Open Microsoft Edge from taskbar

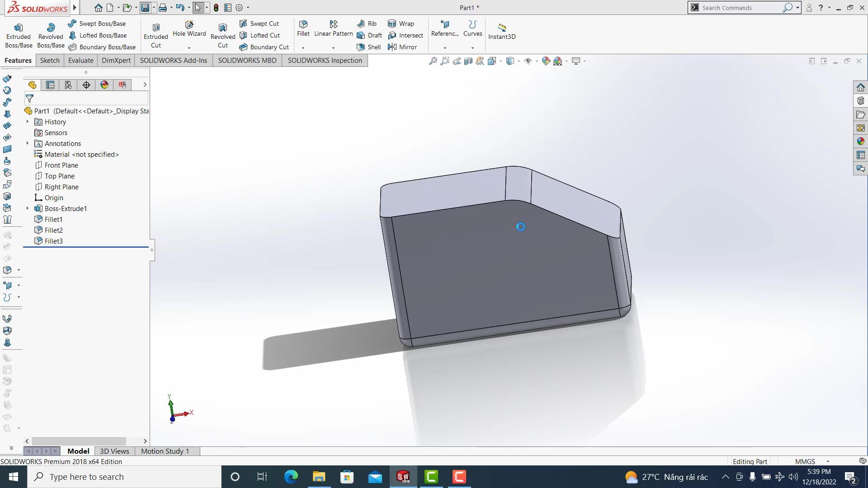coord(291,477)
